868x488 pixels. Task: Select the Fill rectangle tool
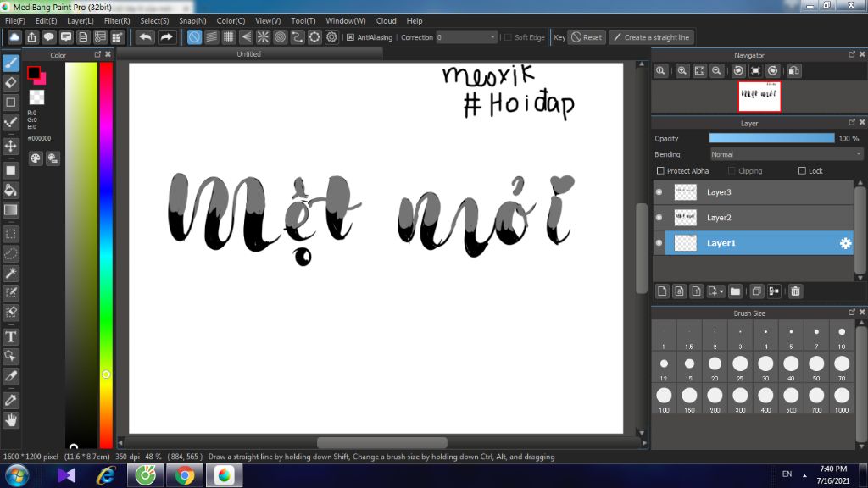coord(10,170)
